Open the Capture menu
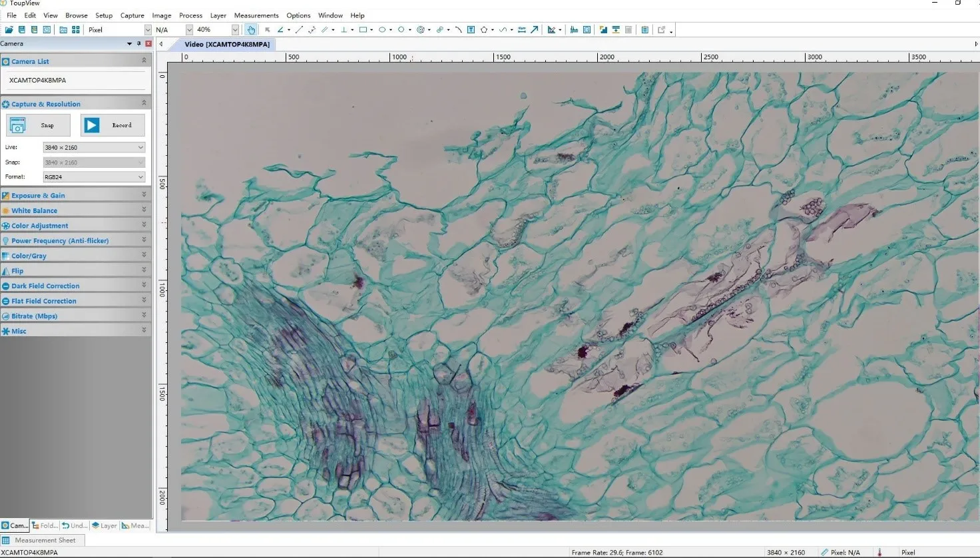Viewport: 980px width, 558px height. tap(132, 15)
